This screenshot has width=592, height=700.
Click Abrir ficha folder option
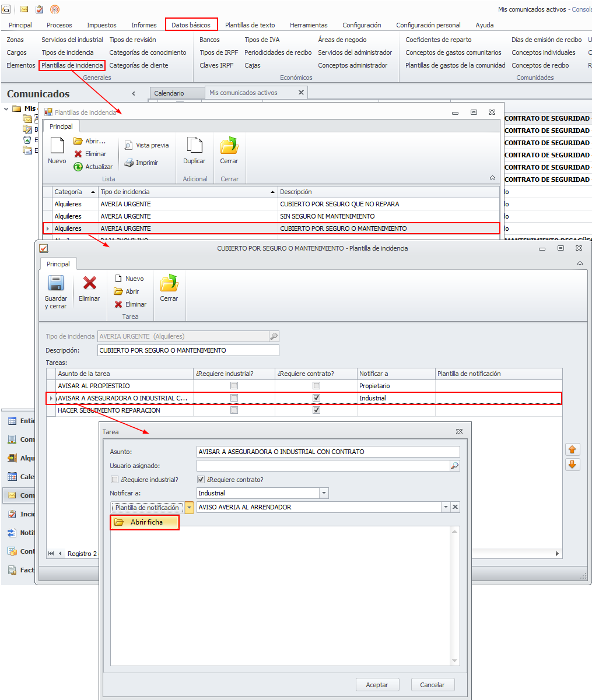(145, 522)
